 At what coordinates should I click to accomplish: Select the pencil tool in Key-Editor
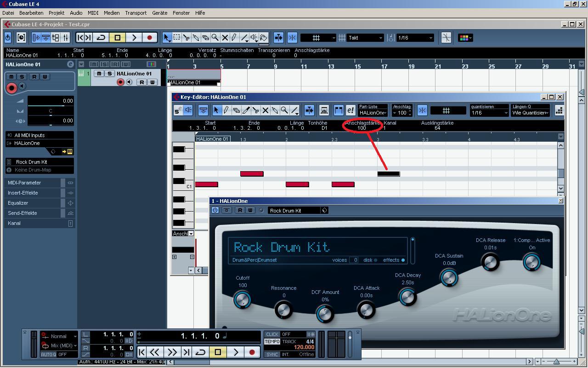(226, 110)
